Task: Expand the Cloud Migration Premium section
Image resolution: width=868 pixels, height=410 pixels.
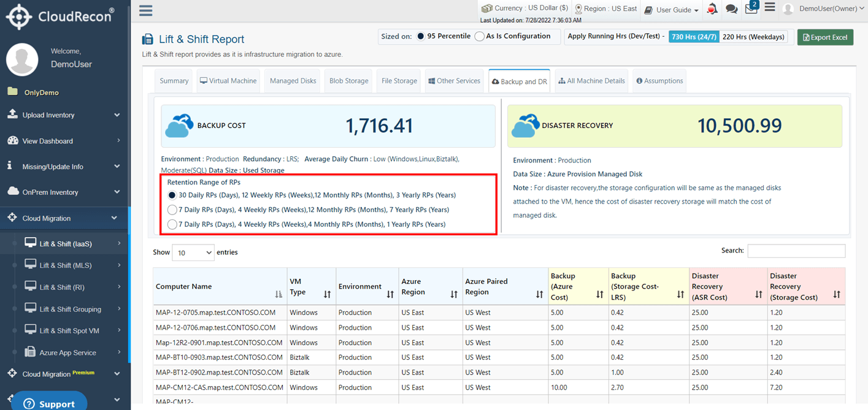Action: pyautogui.click(x=65, y=374)
